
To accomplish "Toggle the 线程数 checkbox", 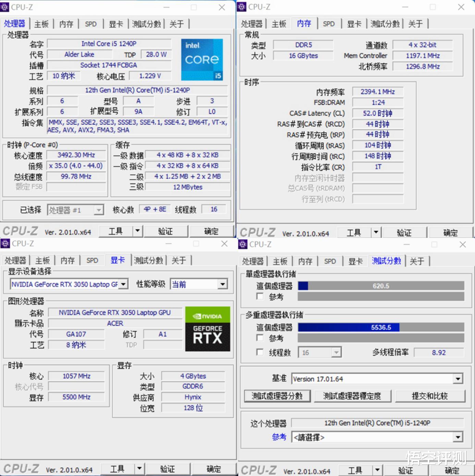I will pos(260,352).
